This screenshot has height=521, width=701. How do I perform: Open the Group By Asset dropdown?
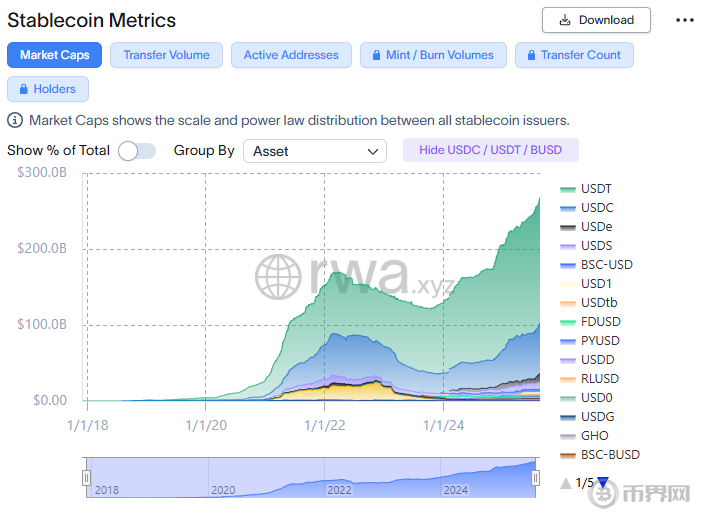315,151
